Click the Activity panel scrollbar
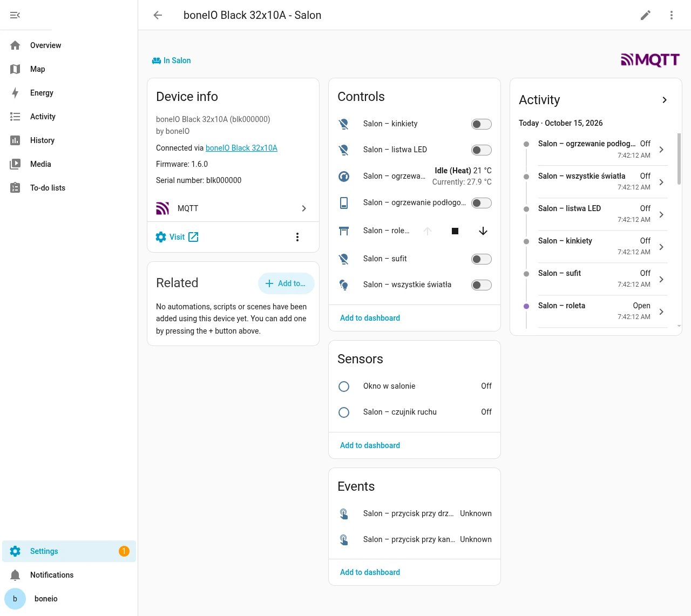Viewport: 691px width, 616px height. point(679,159)
